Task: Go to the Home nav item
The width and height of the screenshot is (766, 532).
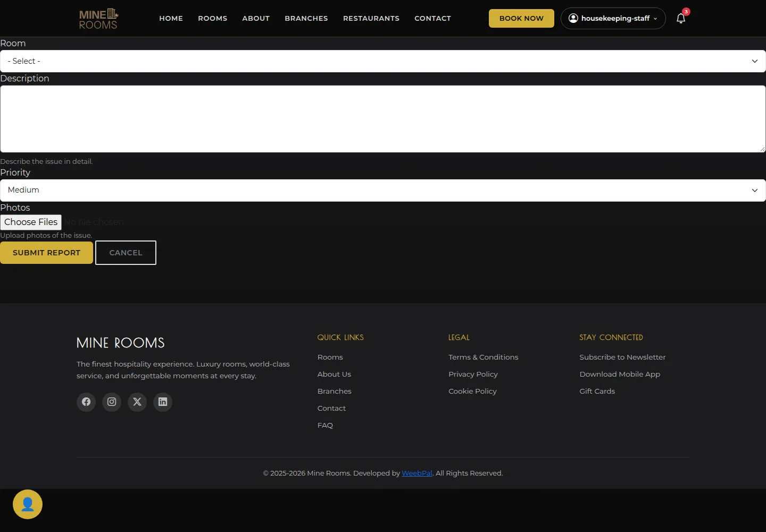Action: click(171, 18)
